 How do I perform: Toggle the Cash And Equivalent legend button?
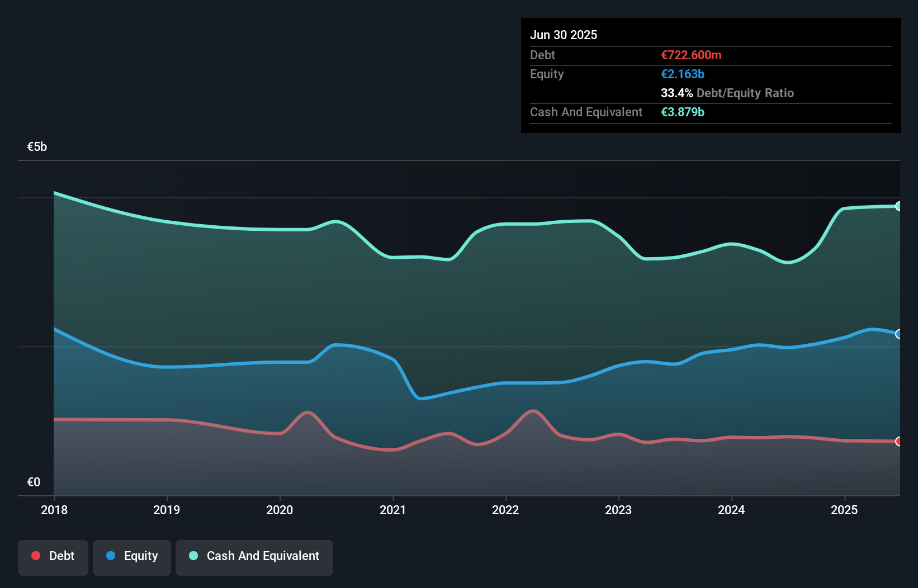254,557
